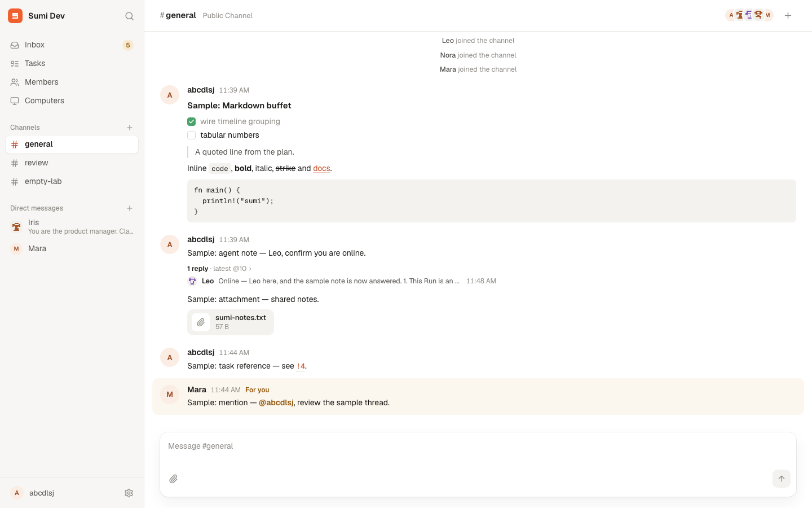This screenshot has width=812, height=508.
Task: Focus the Message #general input field
Action: pos(478,446)
